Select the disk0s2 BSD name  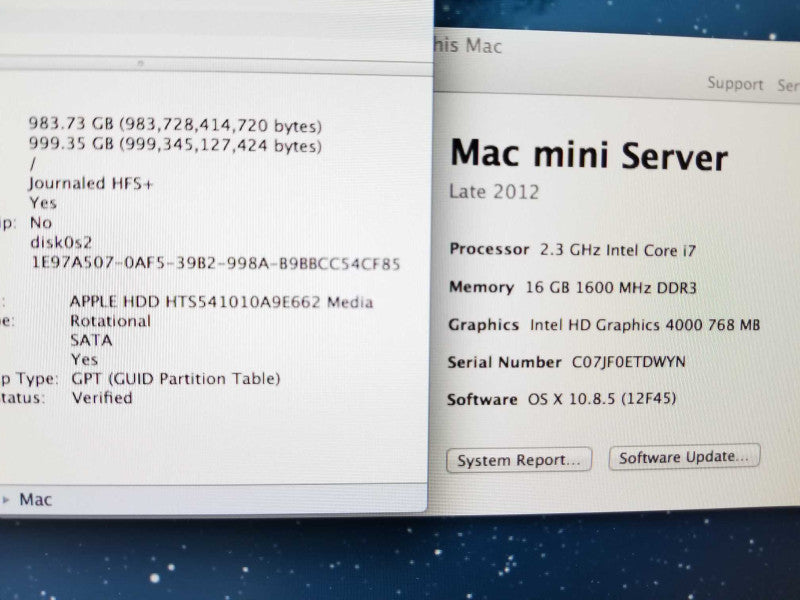pyautogui.click(x=61, y=242)
